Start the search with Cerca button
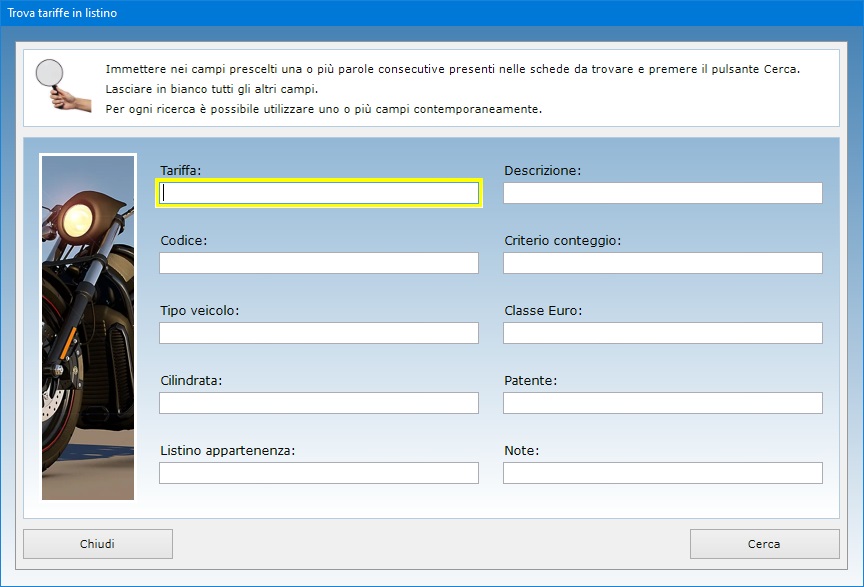 [764, 544]
